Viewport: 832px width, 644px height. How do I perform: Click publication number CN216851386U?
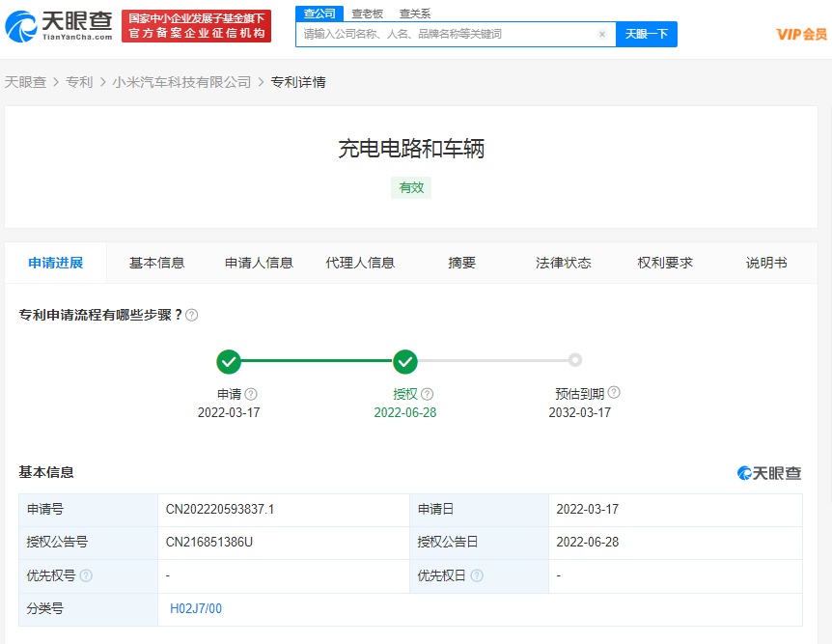(x=209, y=542)
